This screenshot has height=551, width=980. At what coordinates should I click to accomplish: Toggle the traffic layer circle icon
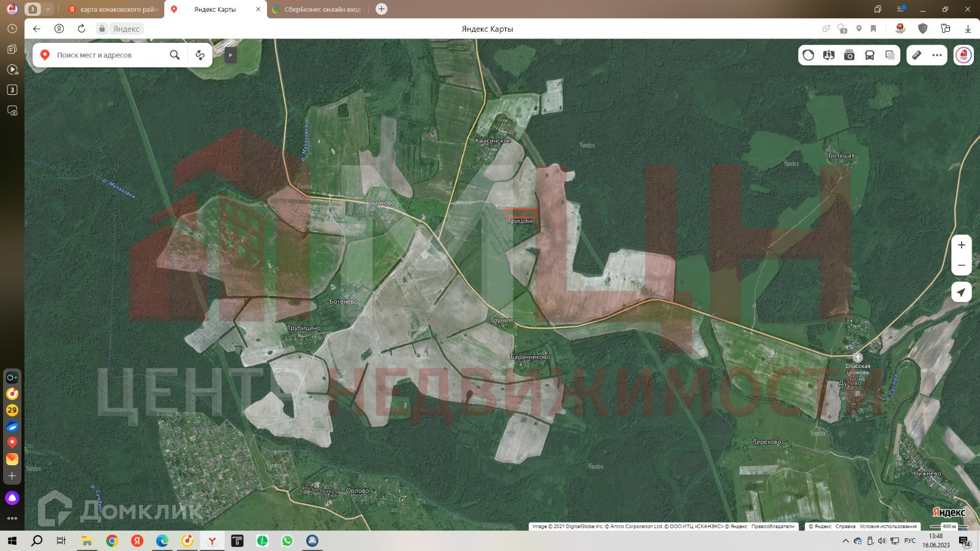(809, 55)
